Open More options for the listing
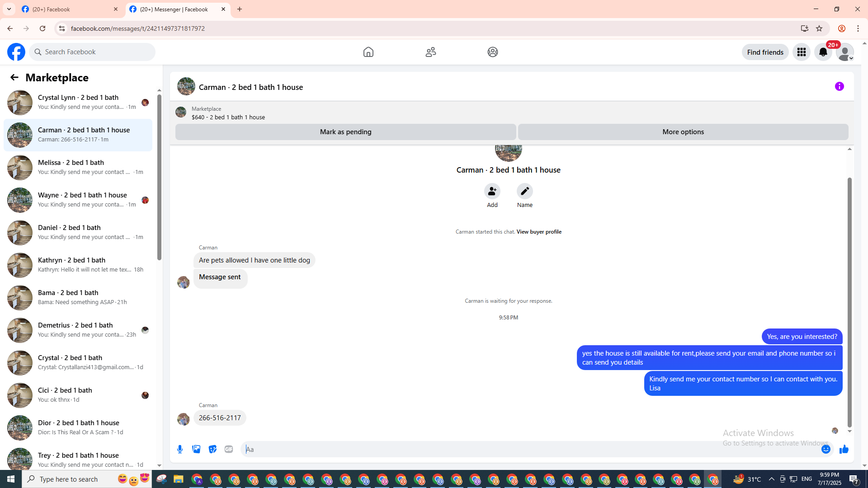 pyautogui.click(x=683, y=132)
